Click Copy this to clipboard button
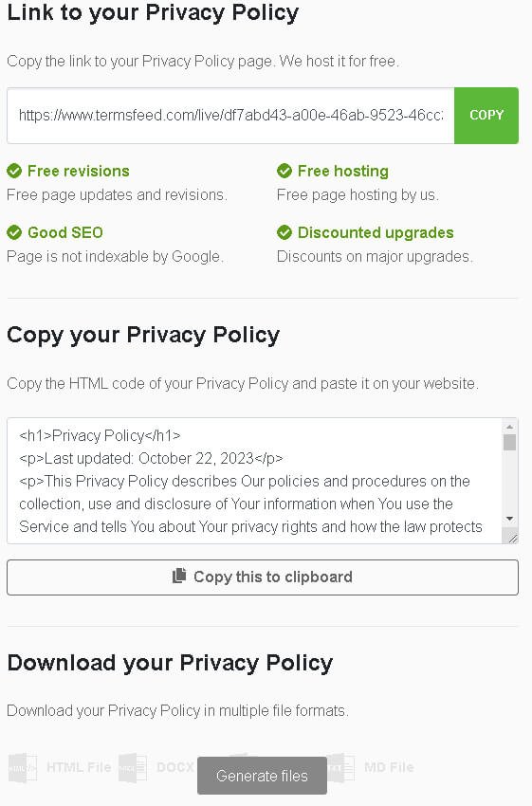 coord(263,577)
